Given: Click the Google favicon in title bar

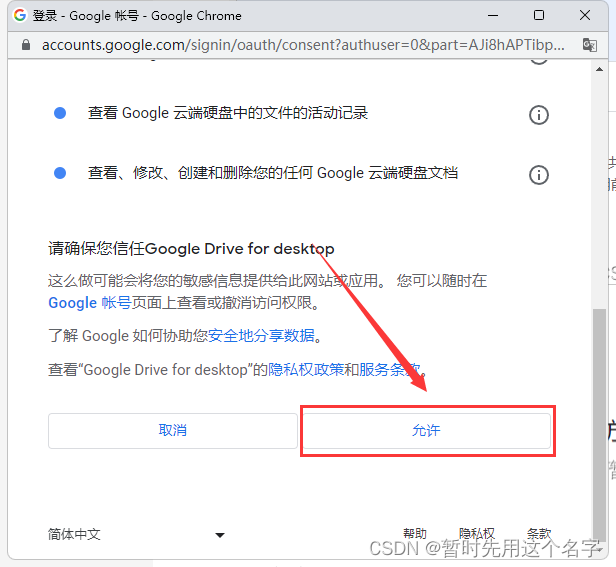Looking at the screenshot, I should click(20, 15).
